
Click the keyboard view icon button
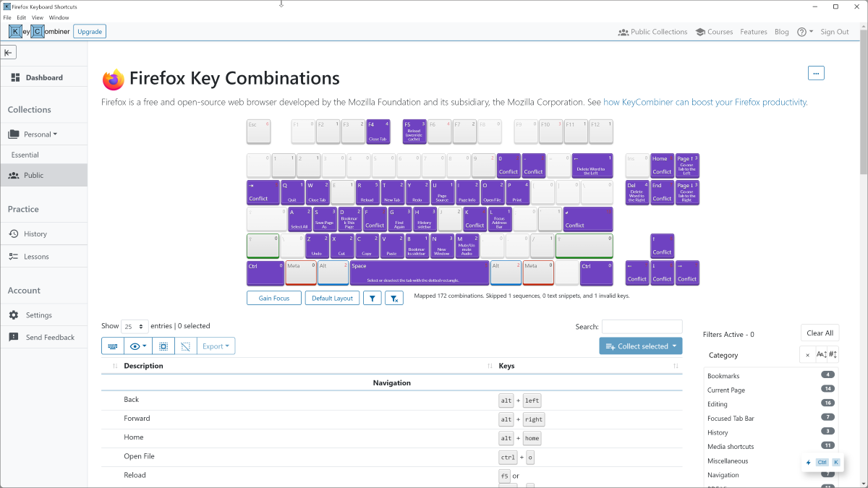[113, 346]
